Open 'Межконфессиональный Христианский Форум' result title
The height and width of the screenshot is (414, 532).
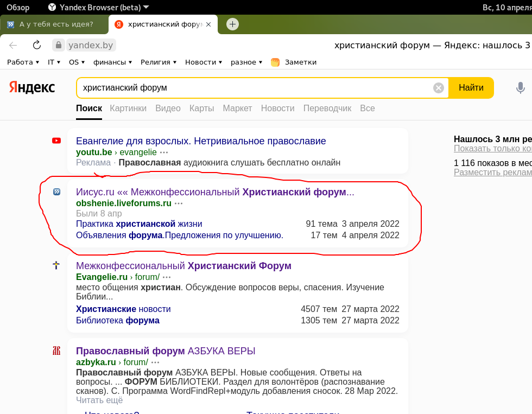pyautogui.click(x=183, y=265)
